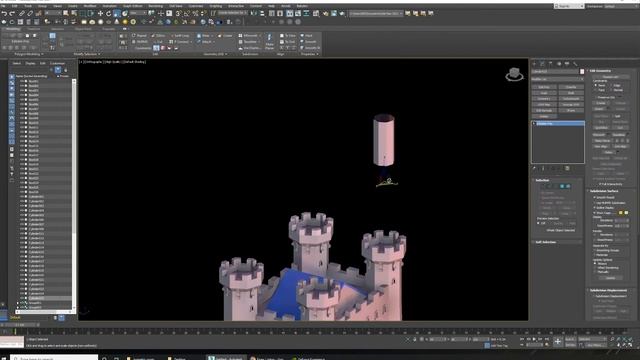
Task: Open Render Setup from the toolbar
Action: point(325,13)
